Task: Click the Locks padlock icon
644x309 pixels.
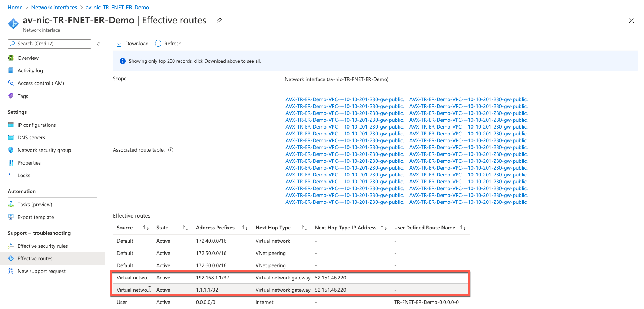Action: click(x=11, y=175)
